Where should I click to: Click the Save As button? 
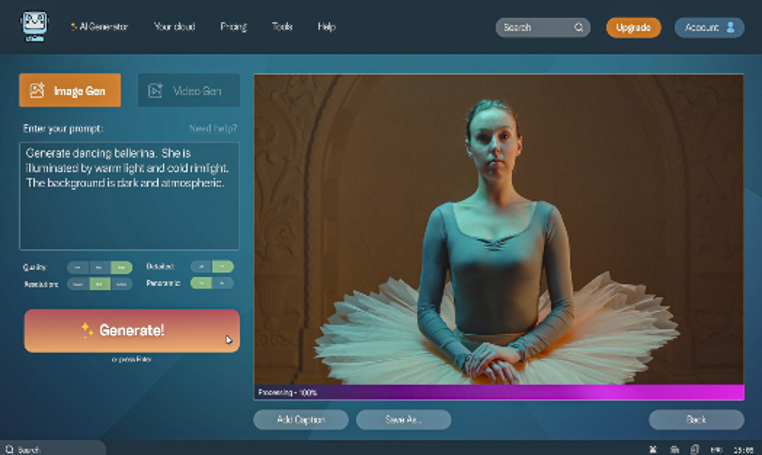[403, 420]
